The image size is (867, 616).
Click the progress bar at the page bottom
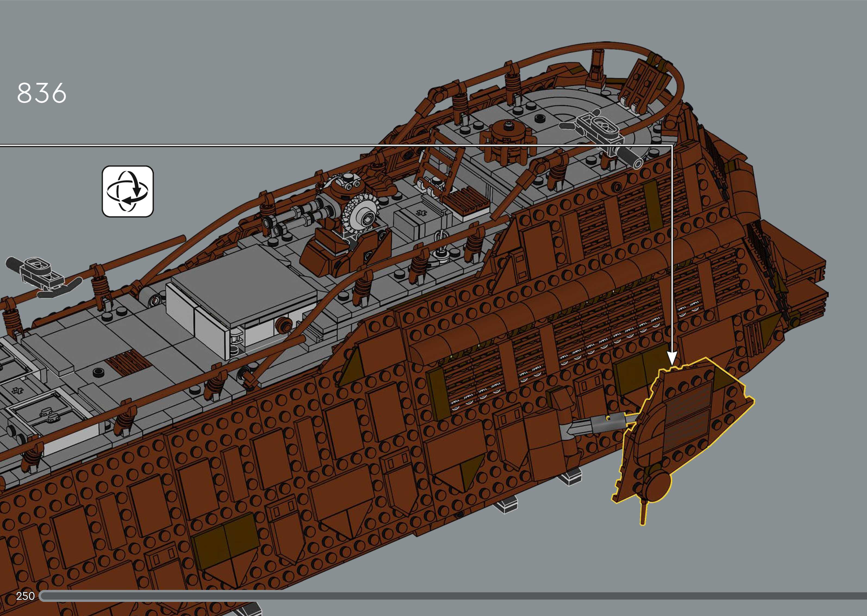click(x=452, y=596)
